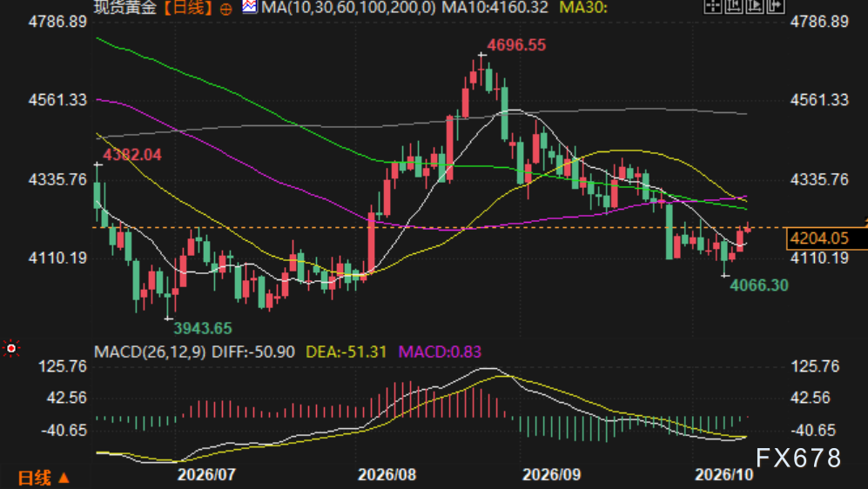Click the 2026/10 date marker
The width and height of the screenshot is (868, 489).
(x=724, y=474)
